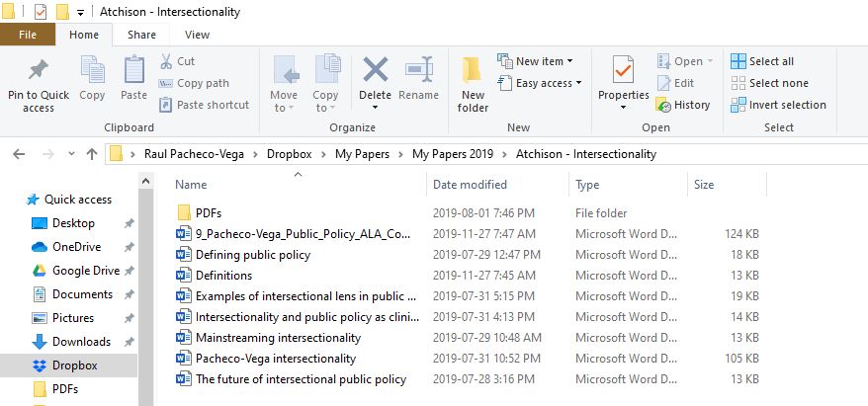Expand chevron after My Papers 2019

pos(504,154)
